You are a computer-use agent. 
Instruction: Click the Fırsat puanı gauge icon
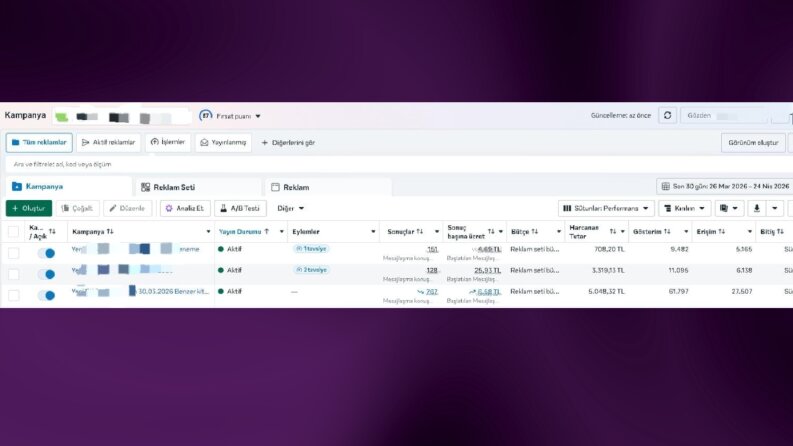tap(205, 116)
